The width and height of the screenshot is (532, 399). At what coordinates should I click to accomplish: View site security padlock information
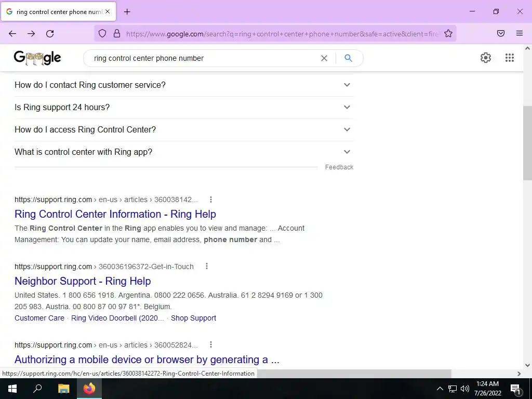click(117, 33)
